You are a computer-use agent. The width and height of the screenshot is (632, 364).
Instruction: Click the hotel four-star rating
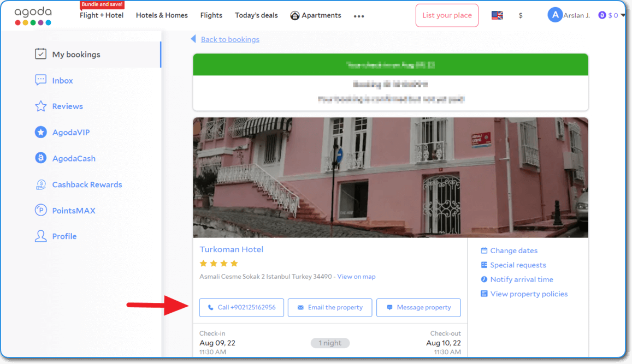(219, 264)
